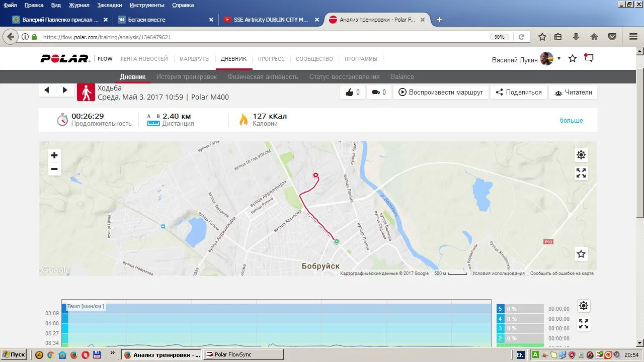Open the ПРОГРЕСС navigation tab
Viewport: 644px width, 362px height.
[x=271, y=59]
